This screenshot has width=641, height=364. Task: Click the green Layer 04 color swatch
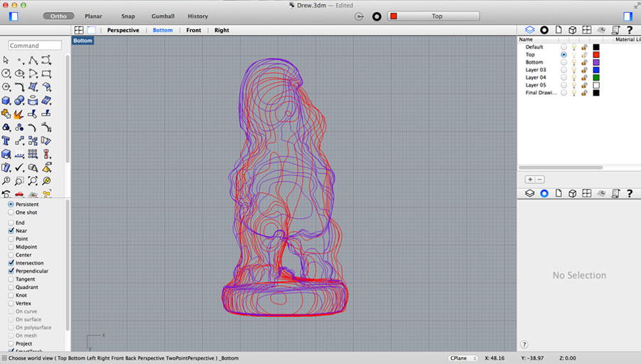(x=596, y=78)
